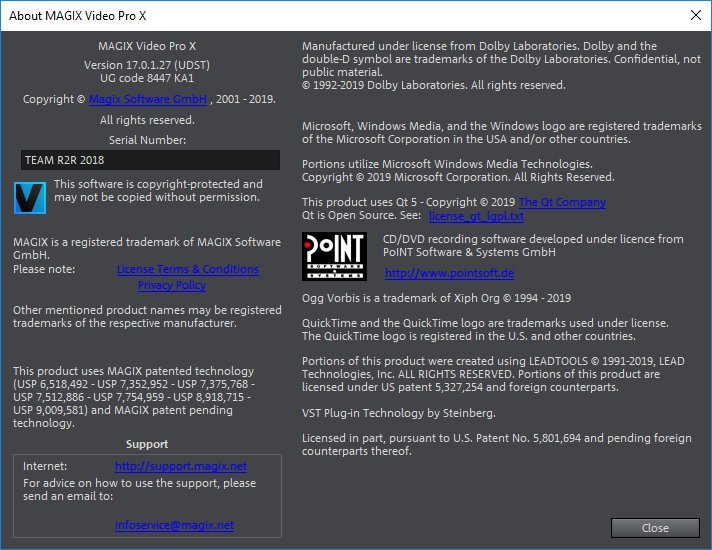
Task: Click the 'Ogg Vorbis is a trademark' line
Action: [x=436, y=298]
